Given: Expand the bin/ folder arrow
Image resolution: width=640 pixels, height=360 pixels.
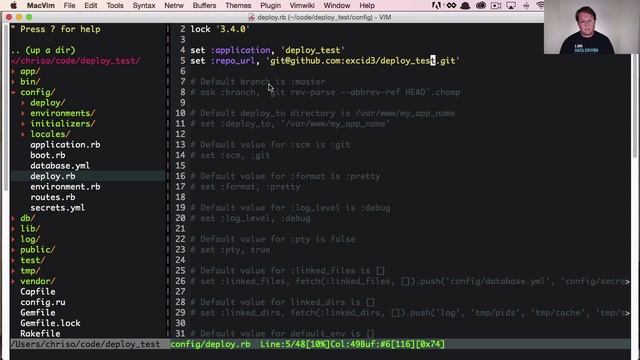Looking at the screenshot, I should [14, 82].
